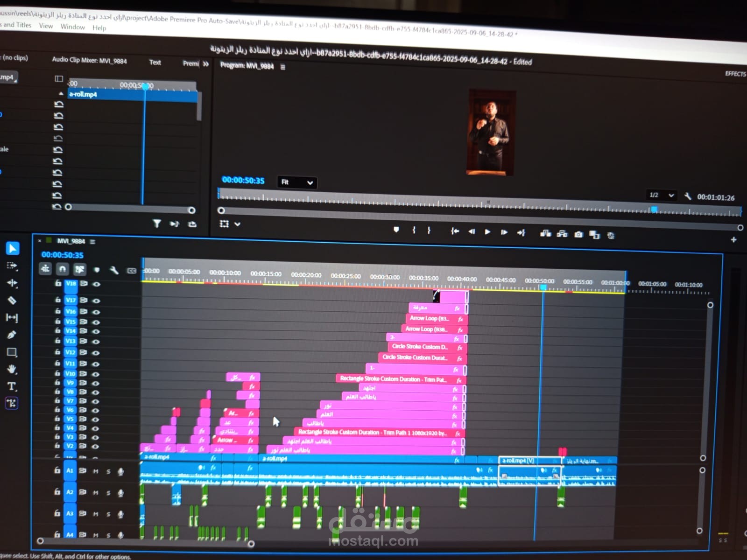Toggle Linked Selection in timeline
Image resolution: width=747 pixels, height=560 pixels.
click(x=80, y=269)
